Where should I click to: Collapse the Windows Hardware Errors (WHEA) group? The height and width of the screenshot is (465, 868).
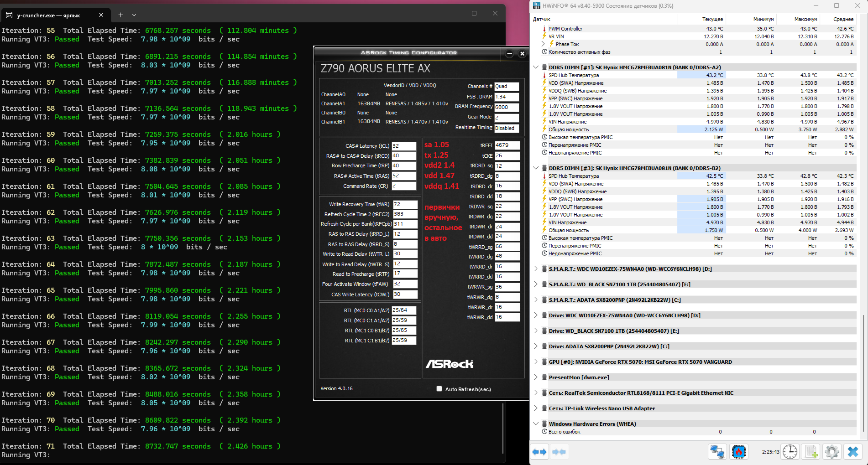[536, 424]
